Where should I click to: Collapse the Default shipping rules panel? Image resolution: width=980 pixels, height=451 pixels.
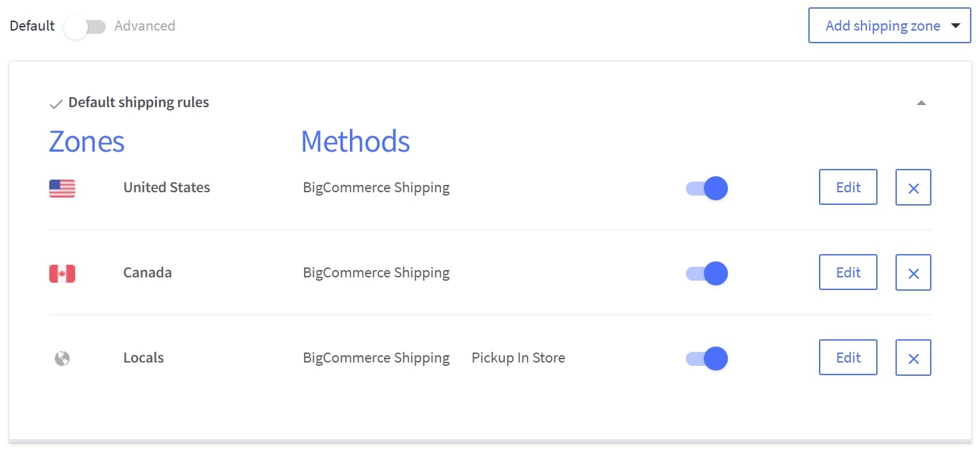[921, 103]
